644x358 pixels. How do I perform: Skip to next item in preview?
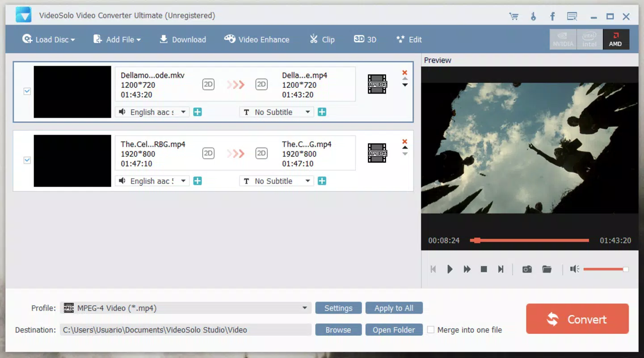coord(501,269)
